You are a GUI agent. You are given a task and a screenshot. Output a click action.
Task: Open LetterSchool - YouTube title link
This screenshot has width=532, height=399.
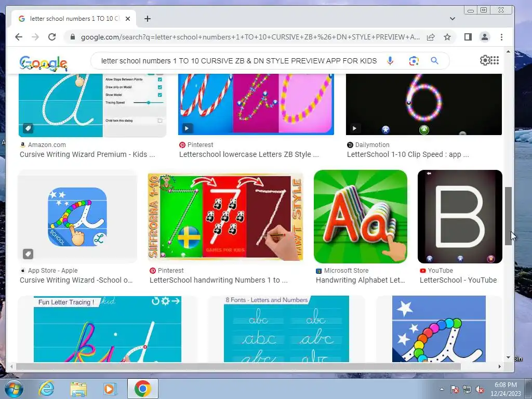(458, 280)
